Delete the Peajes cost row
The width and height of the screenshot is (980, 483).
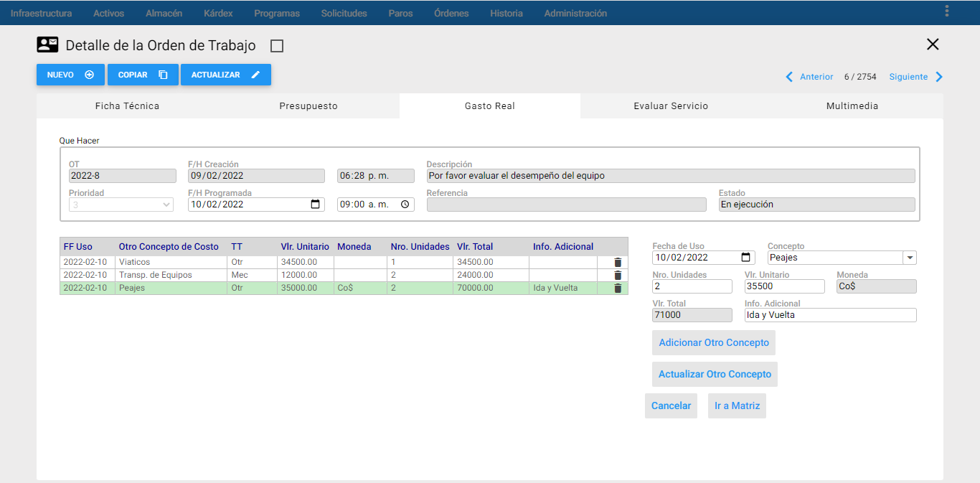[618, 288]
